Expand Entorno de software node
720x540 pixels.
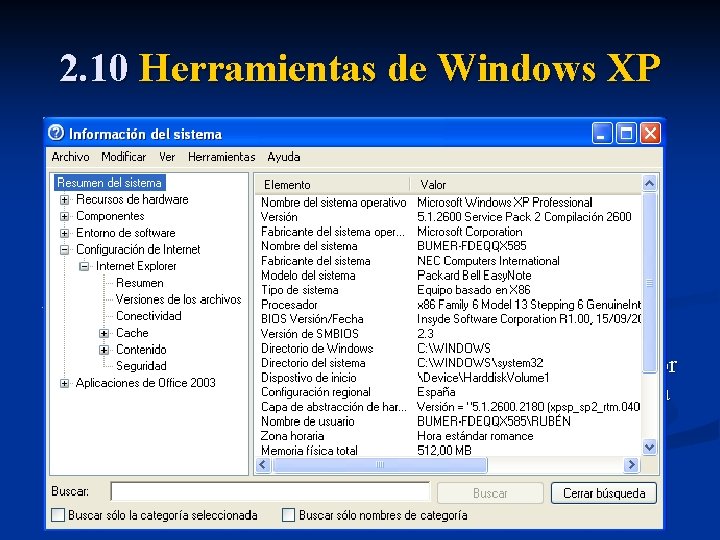pyautogui.click(x=65, y=233)
